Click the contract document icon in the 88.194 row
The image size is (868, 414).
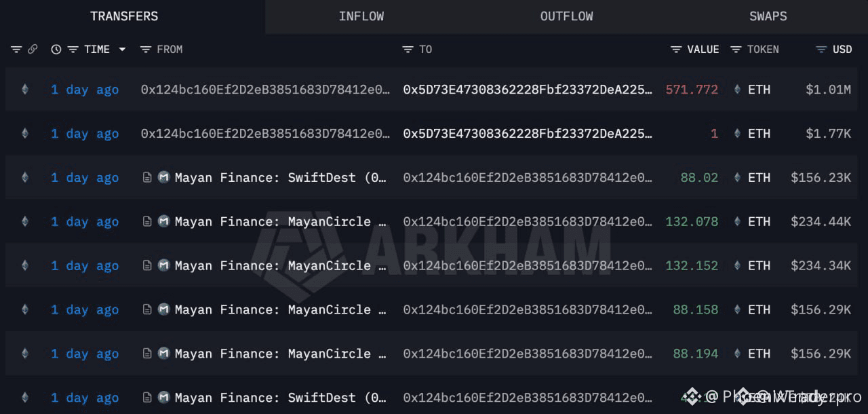[147, 354]
